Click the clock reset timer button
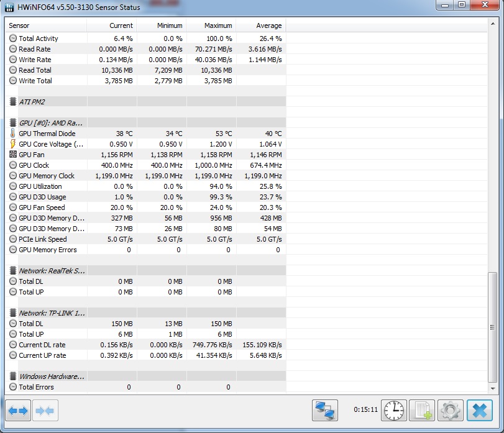 click(394, 410)
